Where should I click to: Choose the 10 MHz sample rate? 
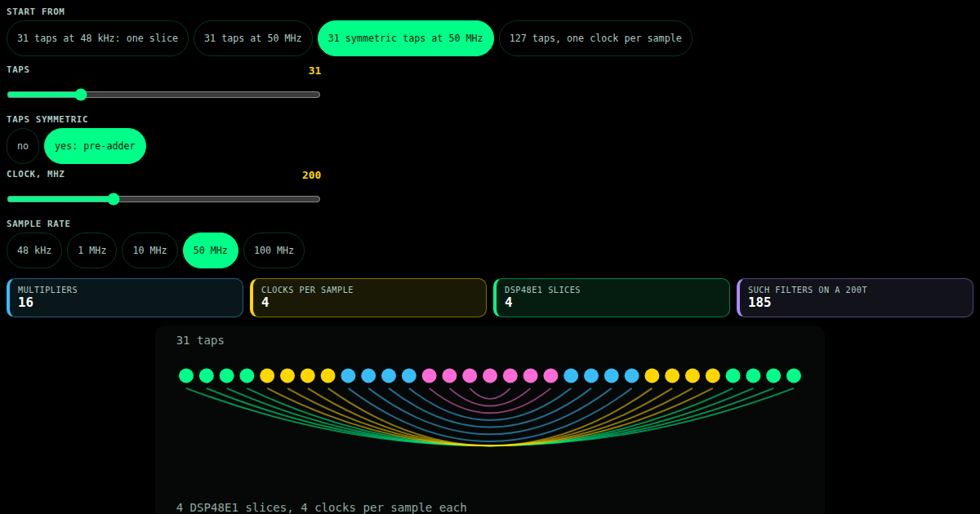pos(149,250)
